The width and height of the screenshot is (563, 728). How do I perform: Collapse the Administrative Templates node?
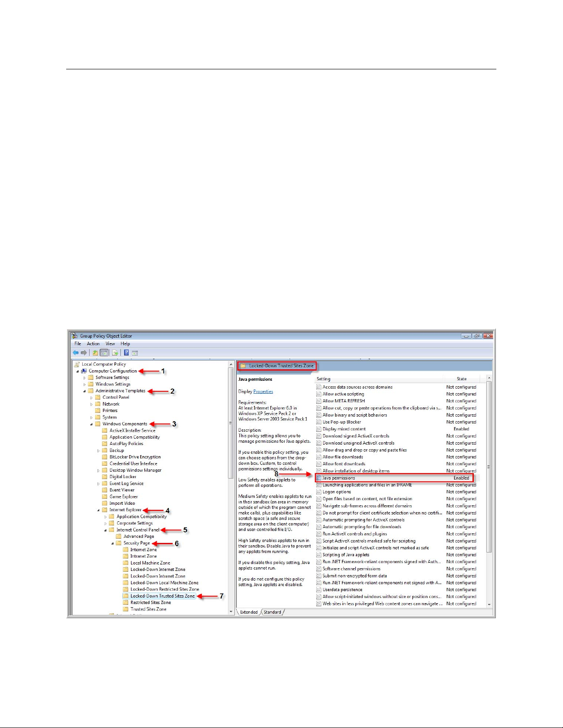point(85,391)
